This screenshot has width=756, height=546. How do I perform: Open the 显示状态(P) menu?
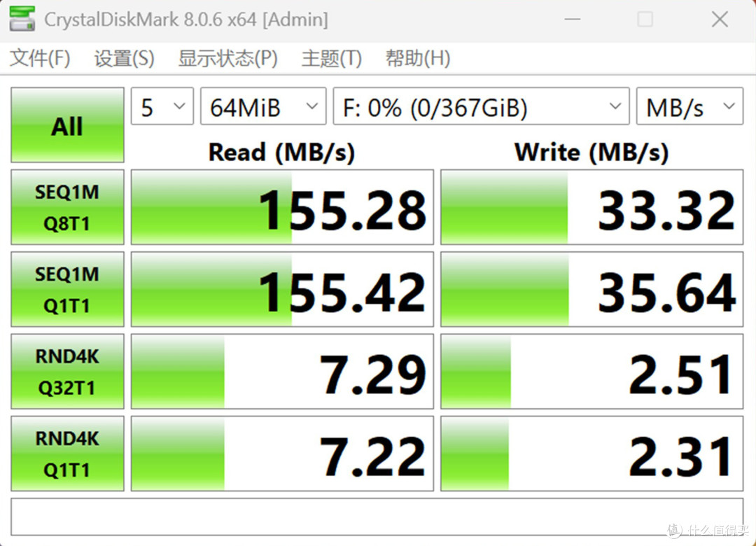click(227, 58)
